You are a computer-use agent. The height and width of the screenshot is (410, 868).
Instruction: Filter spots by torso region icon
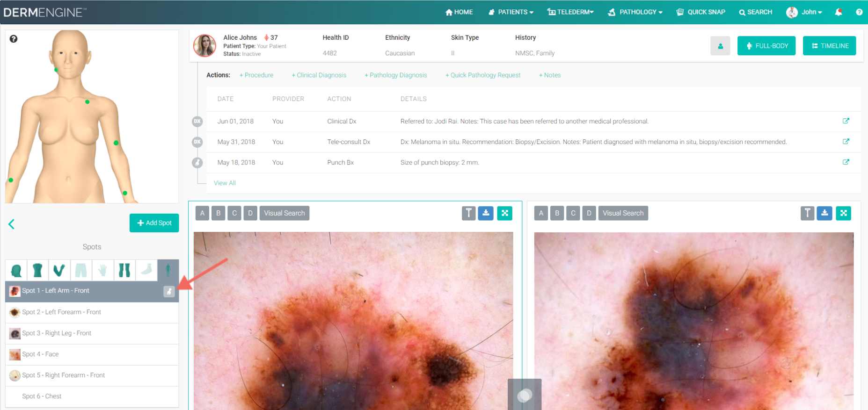(37, 270)
